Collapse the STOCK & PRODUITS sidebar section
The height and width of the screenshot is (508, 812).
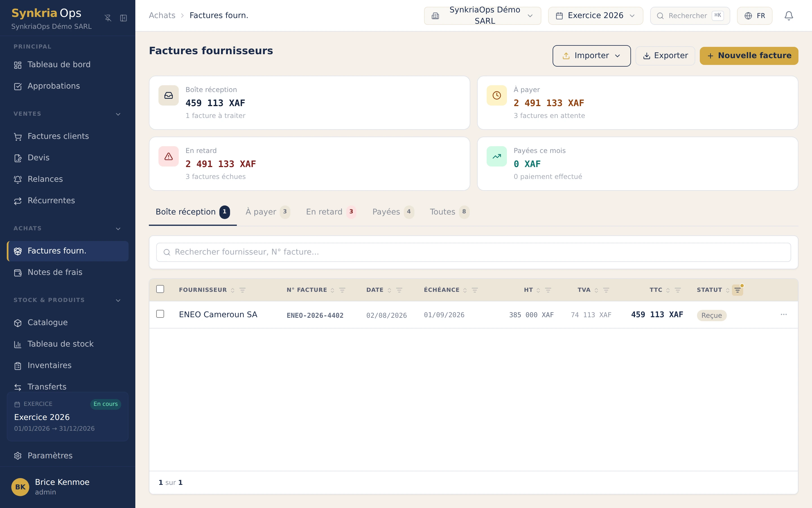[118, 300]
